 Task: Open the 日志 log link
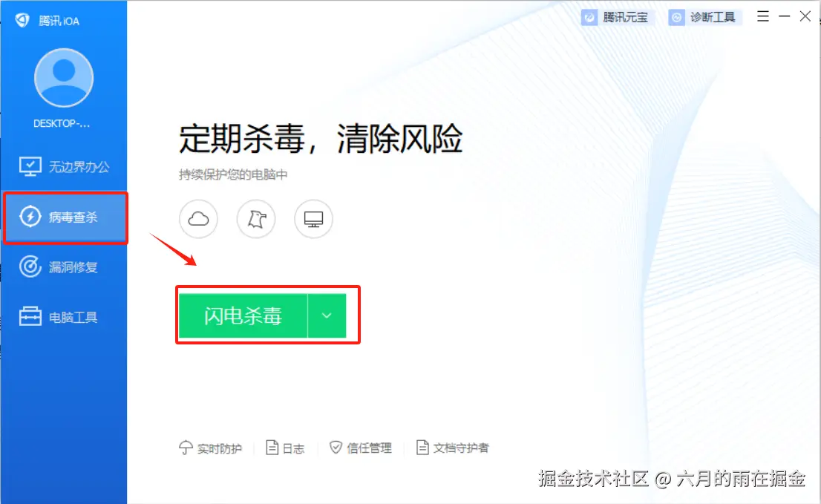click(x=285, y=448)
